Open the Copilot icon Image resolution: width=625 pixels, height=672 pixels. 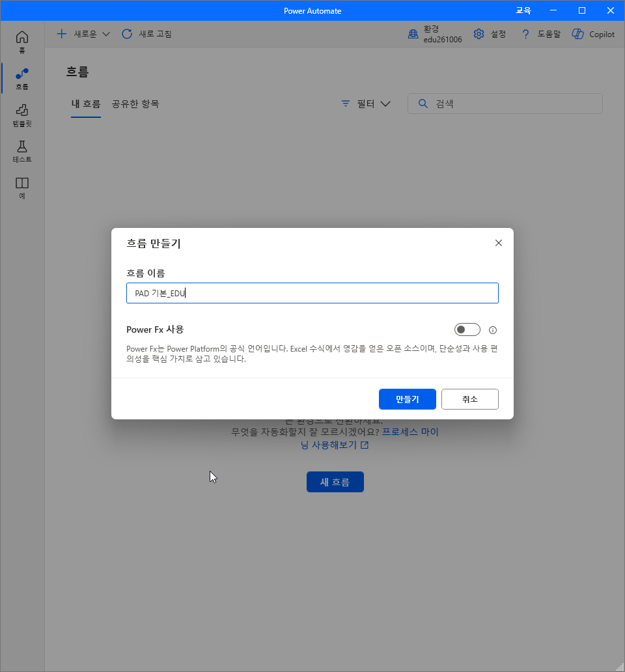point(578,35)
